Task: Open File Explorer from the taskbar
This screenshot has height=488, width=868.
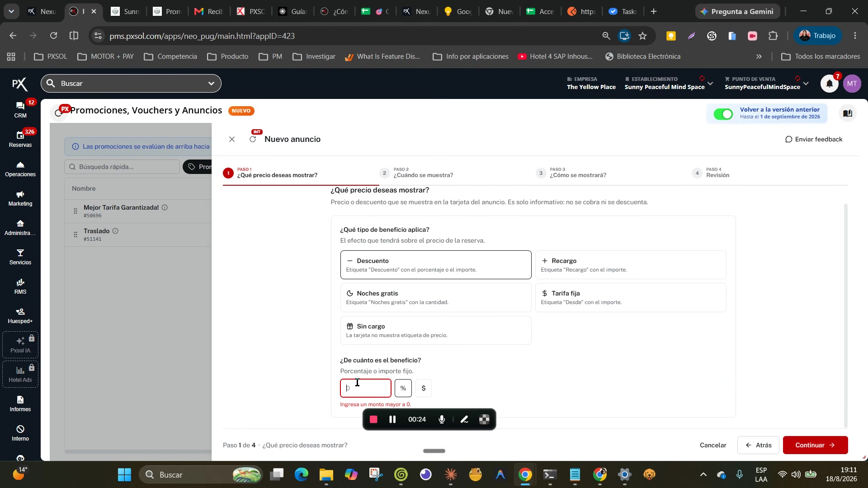Action: tap(326, 474)
